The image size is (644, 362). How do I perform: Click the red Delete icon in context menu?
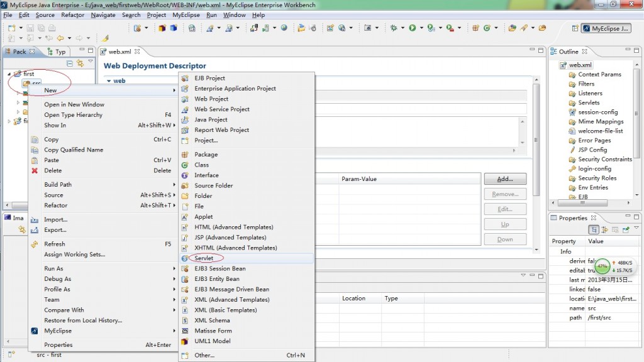35,170
